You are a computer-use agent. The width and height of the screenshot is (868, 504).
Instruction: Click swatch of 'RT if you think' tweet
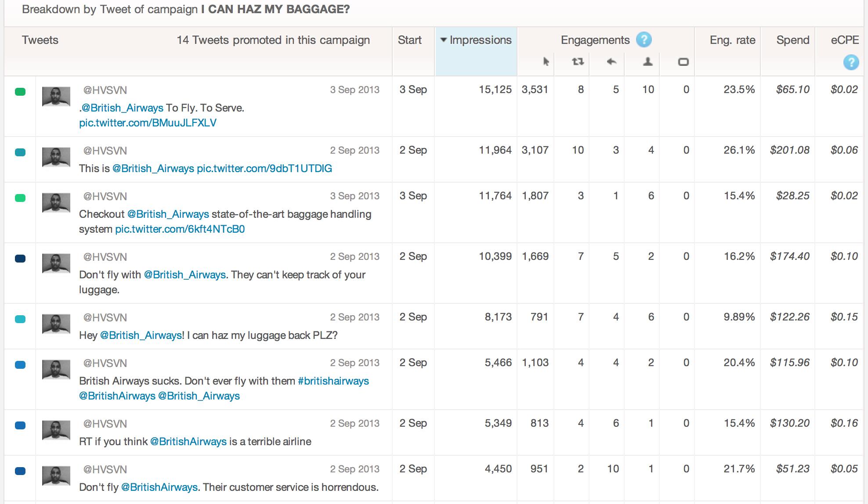click(20, 425)
